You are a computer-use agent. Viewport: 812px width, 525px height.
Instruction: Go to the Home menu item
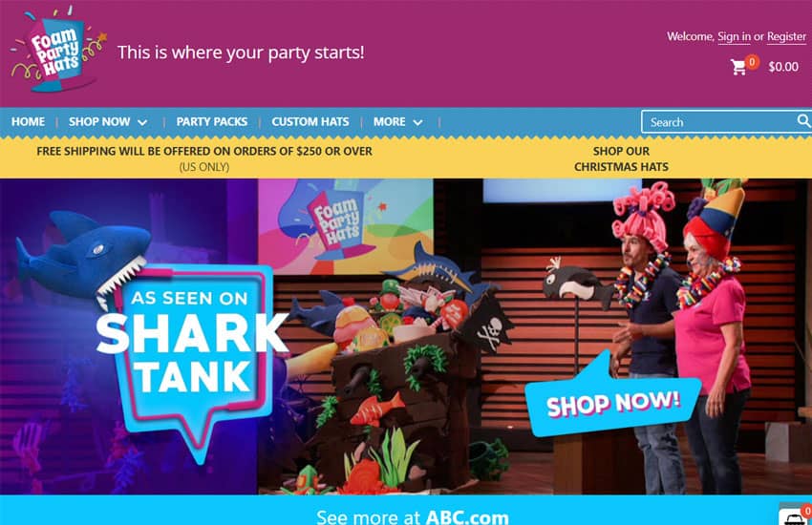pyautogui.click(x=28, y=121)
